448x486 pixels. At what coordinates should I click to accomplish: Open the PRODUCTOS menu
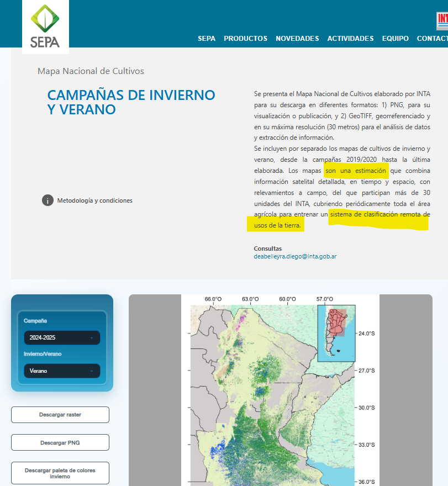[246, 39]
